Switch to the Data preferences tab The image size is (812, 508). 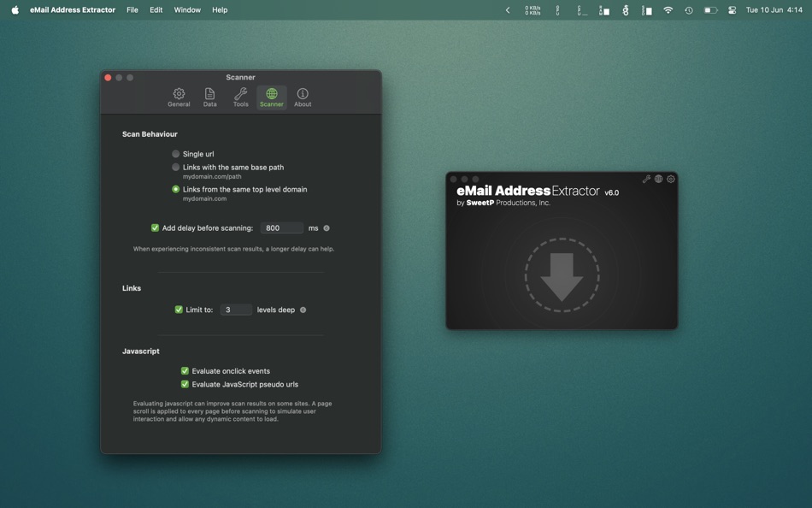click(209, 97)
